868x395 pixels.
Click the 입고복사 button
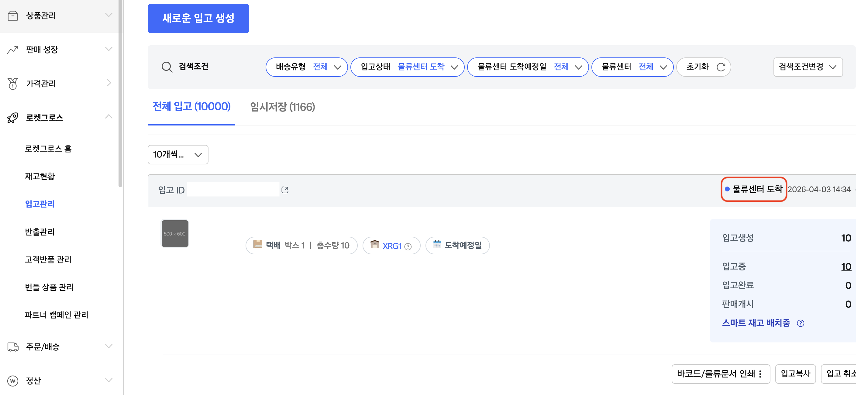click(x=796, y=374)
